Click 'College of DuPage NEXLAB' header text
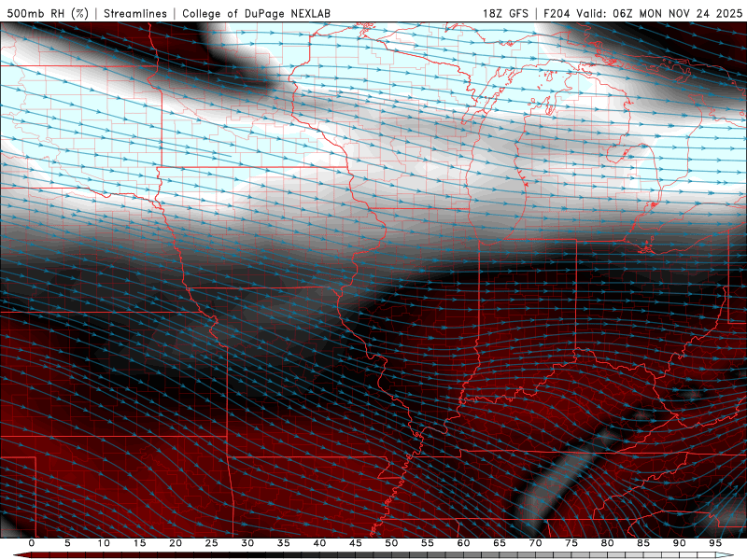This screenshot has width=747, height=560. click(256, 13)
